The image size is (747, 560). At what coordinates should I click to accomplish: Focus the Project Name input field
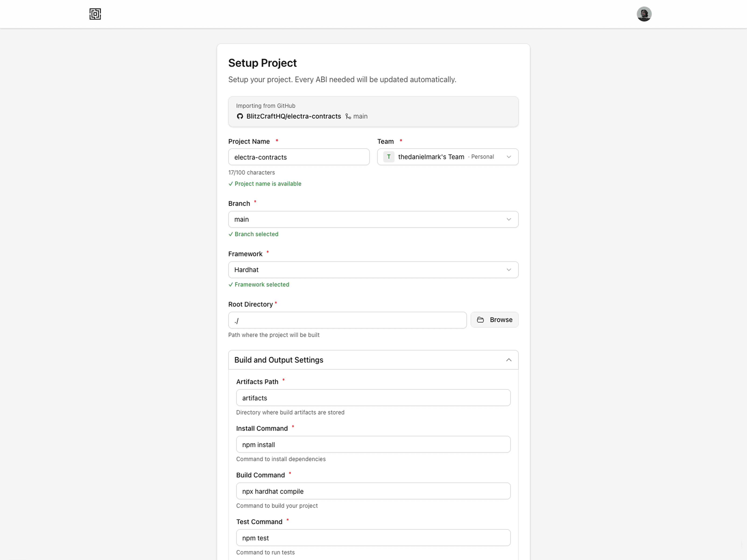pos(299,157)
